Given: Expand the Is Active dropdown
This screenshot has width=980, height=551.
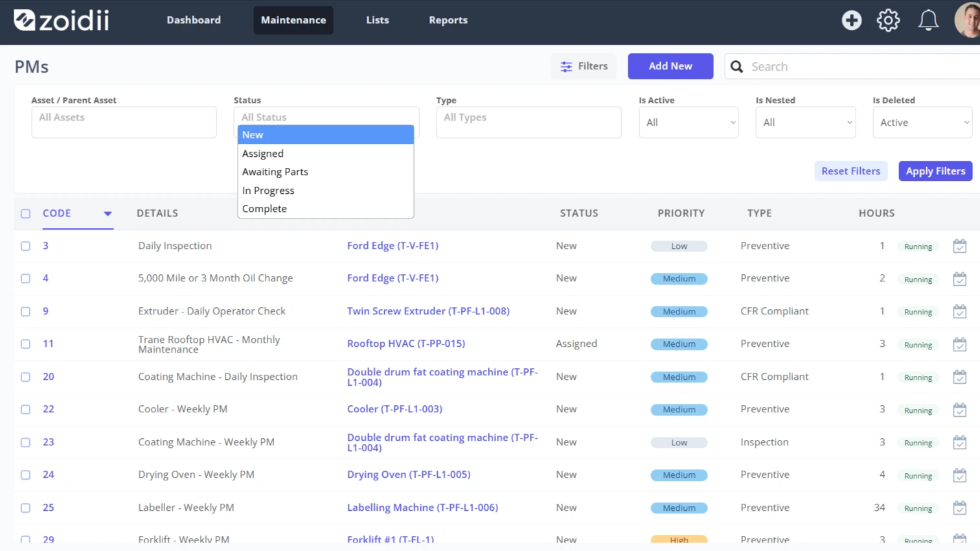Looking at the screenshot, I should [x=689, y=123].
